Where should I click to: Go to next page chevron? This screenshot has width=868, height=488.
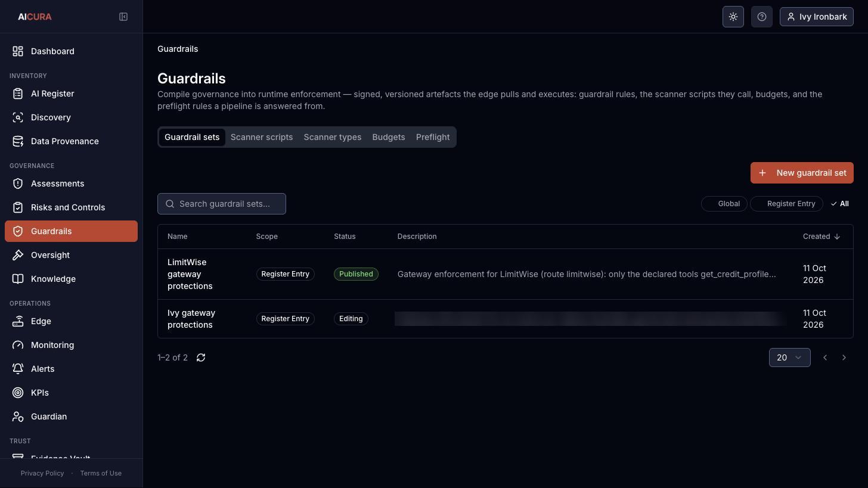pyautogui.click(x=844, y=358)
